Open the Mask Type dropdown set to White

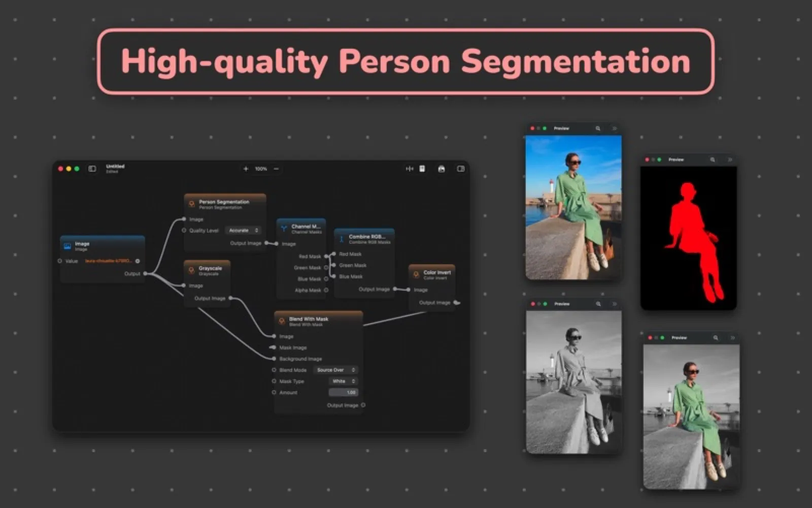[x=344, y=381]
